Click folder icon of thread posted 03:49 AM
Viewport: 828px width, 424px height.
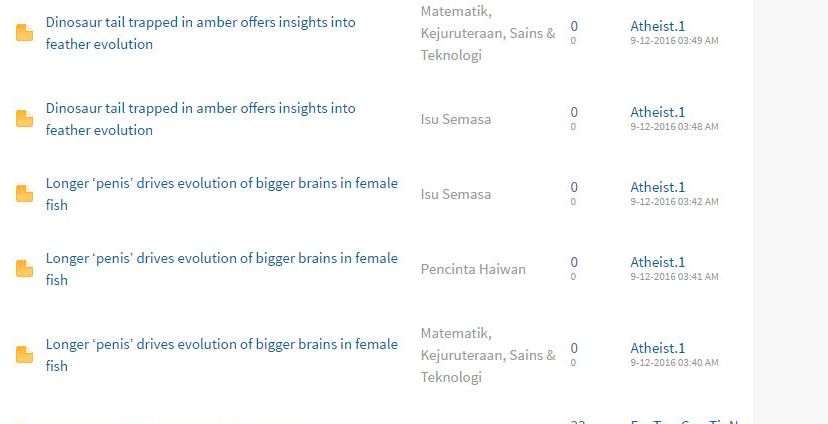(x=25, y=34)
